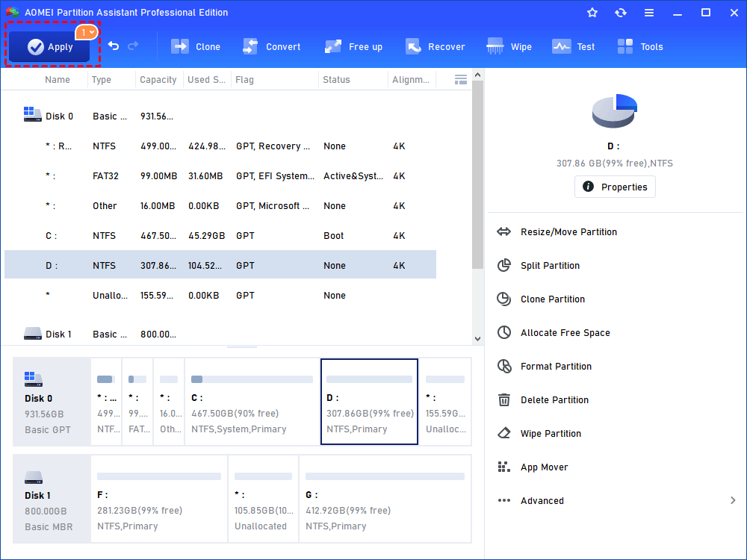Select C: partition block in disk map
Viewport: 747px width, 560px height.
coord(252,402)
